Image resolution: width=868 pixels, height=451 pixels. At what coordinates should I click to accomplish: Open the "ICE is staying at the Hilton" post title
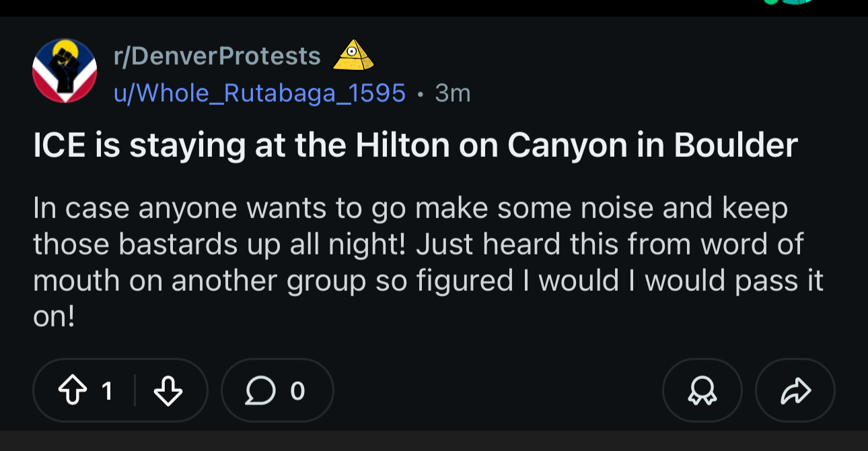point(415,145)
